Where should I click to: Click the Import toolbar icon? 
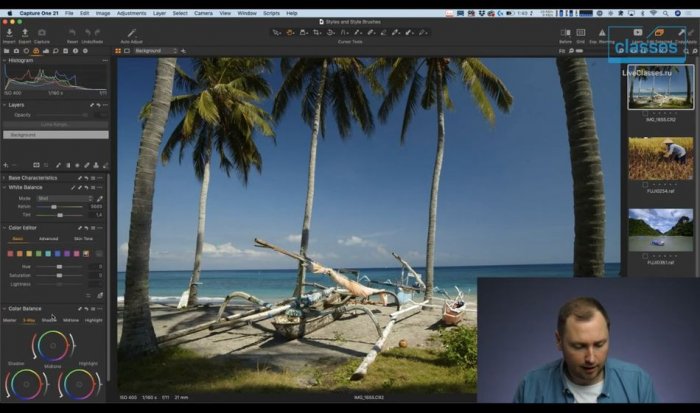pos(9,33)
